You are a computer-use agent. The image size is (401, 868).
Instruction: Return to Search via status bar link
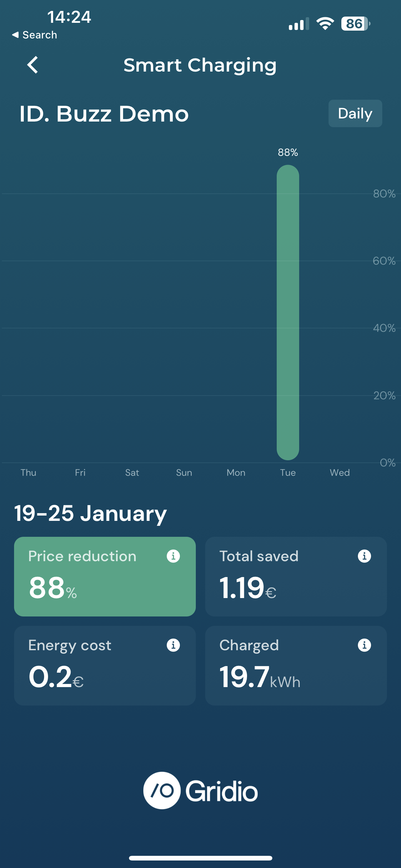click(35, 35)
